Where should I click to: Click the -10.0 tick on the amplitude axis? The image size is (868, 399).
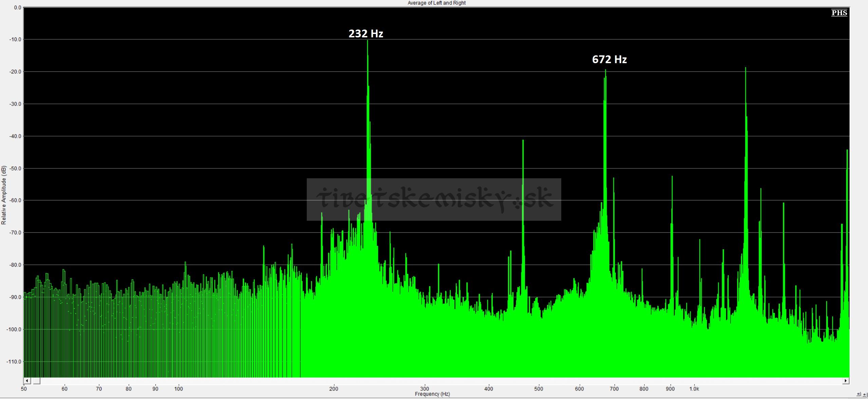[x=15, y=39]
